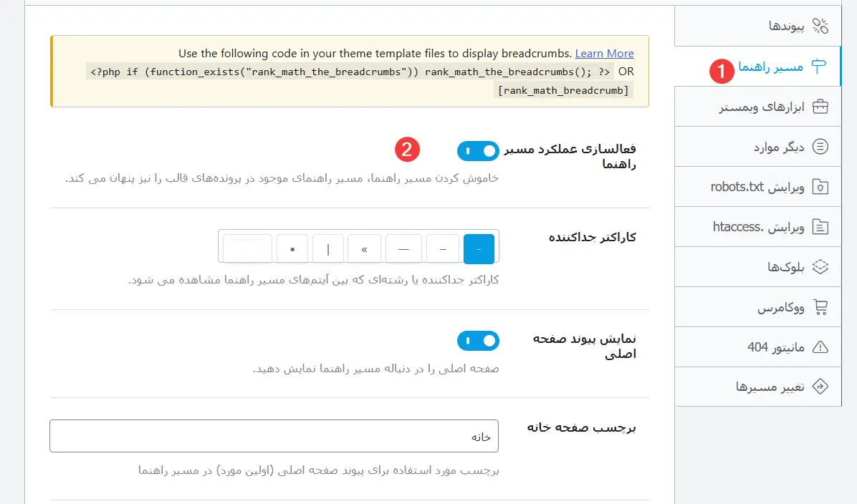Click the Redirections diamond icon
This screenshot has height=504, width=857.
pos(820,387)
